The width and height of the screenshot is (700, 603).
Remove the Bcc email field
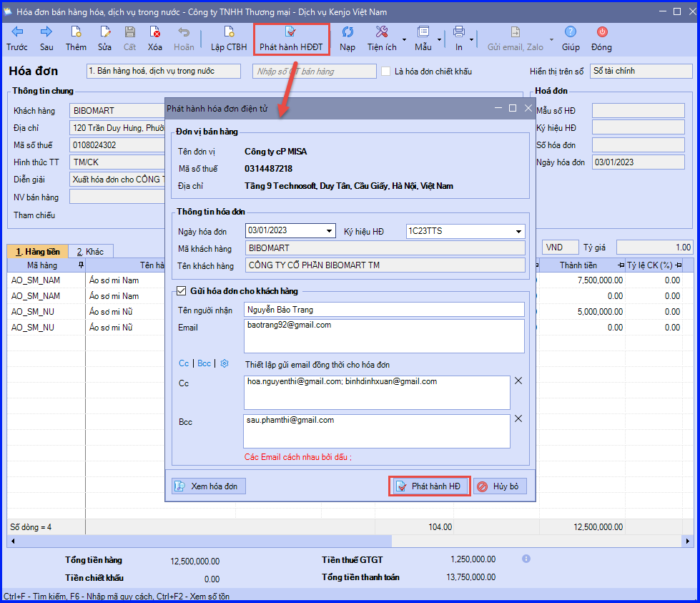(518, 419)
